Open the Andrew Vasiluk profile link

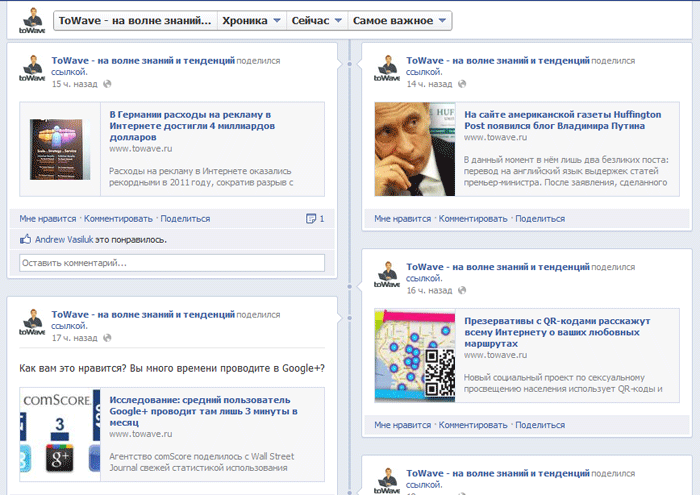[64, 240]
